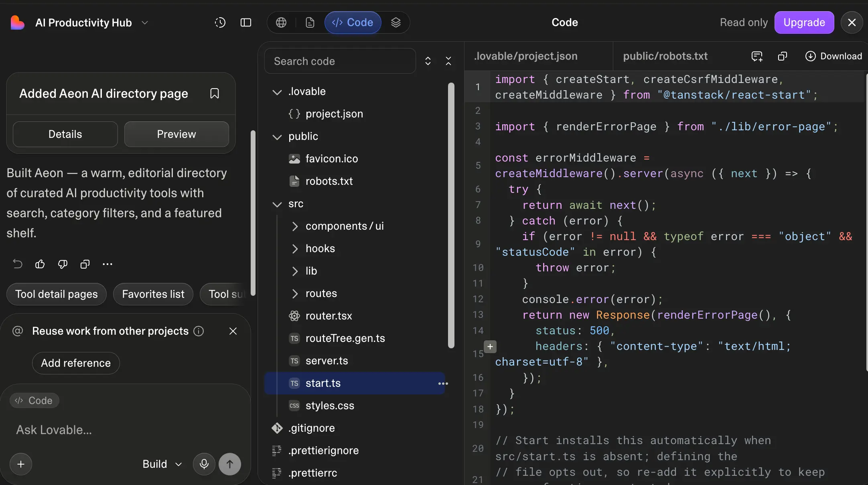Undo/revert with the arrow icon below message

tap(18, 264)
